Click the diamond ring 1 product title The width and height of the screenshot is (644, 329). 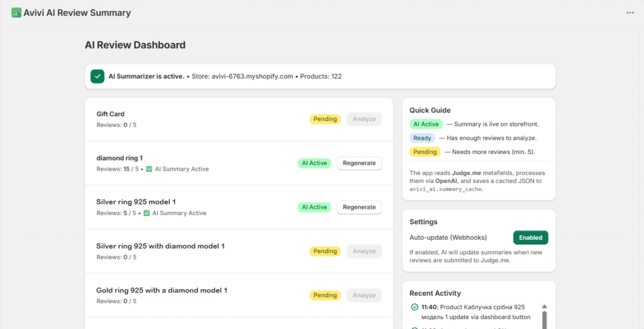tap(119, 158)
